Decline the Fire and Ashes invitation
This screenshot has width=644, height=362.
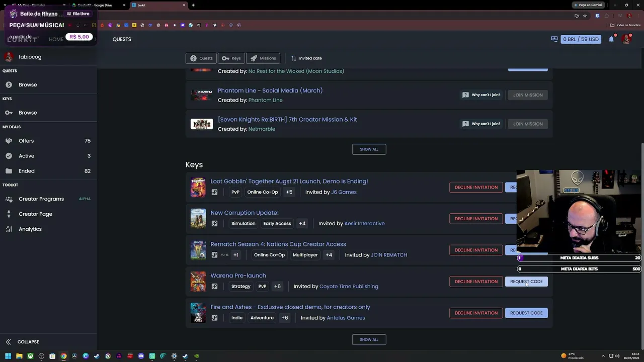click(476, 313)
